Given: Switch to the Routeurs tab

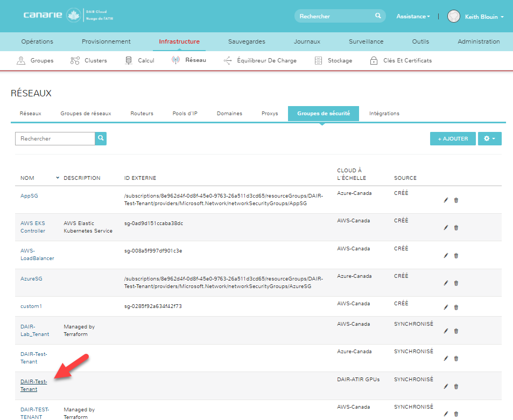Looking at the screenshot, I should [142, 114].
